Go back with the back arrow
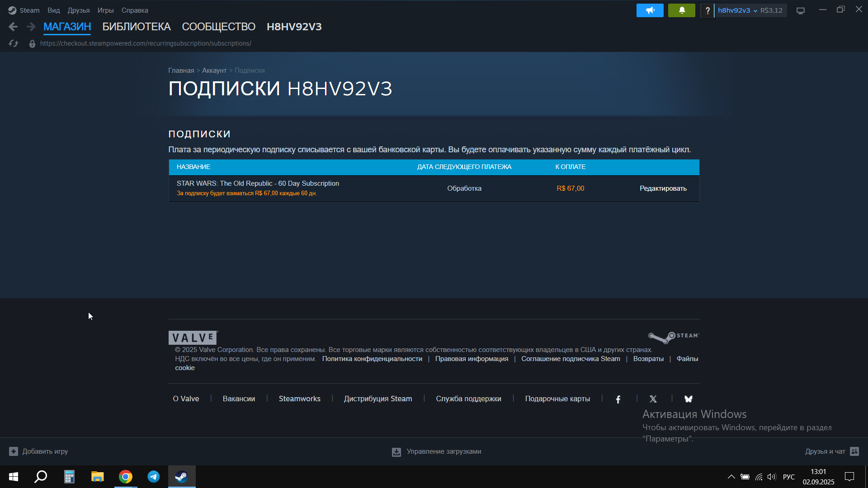Image resolution: width=868 pixels, height=488 pixels. (x=13, y=27)
